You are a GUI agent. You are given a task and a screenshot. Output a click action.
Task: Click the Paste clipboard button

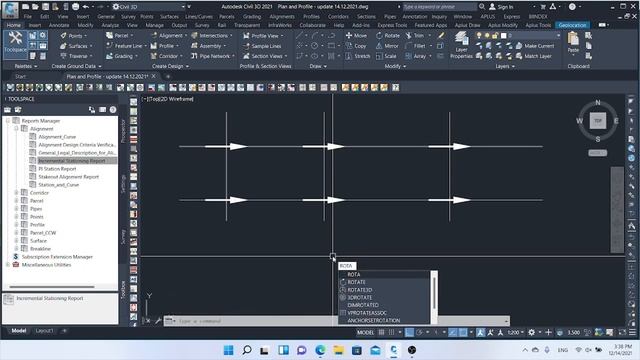[x=573, y=43]
